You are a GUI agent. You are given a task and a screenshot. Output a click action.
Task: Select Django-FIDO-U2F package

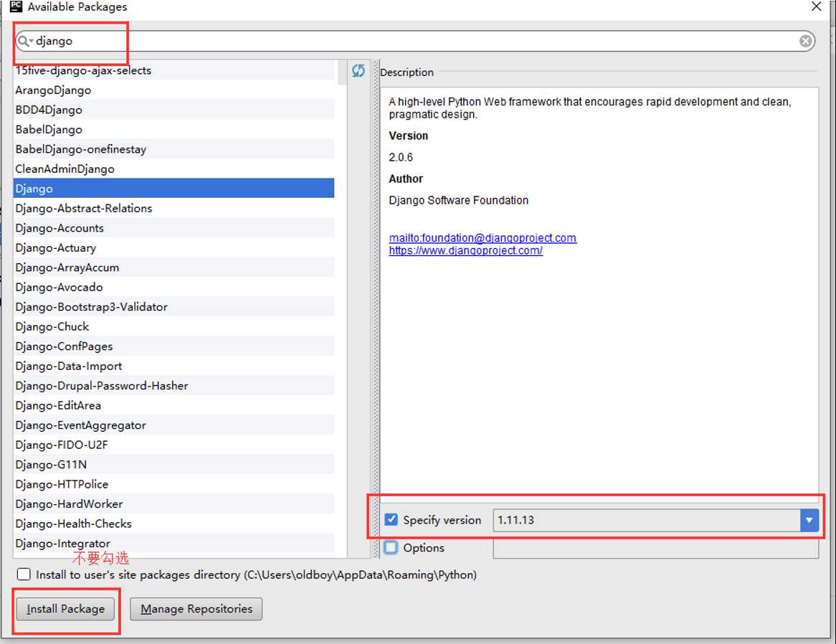[174, 445]
